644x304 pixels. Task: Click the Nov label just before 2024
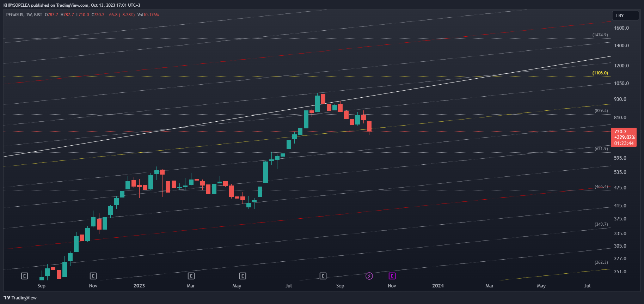coord(392,286)
